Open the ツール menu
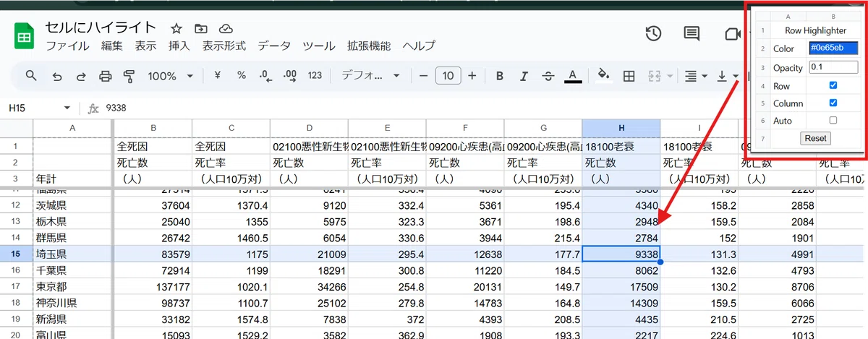The image size is (868, 339). click(x=319, y=46)
